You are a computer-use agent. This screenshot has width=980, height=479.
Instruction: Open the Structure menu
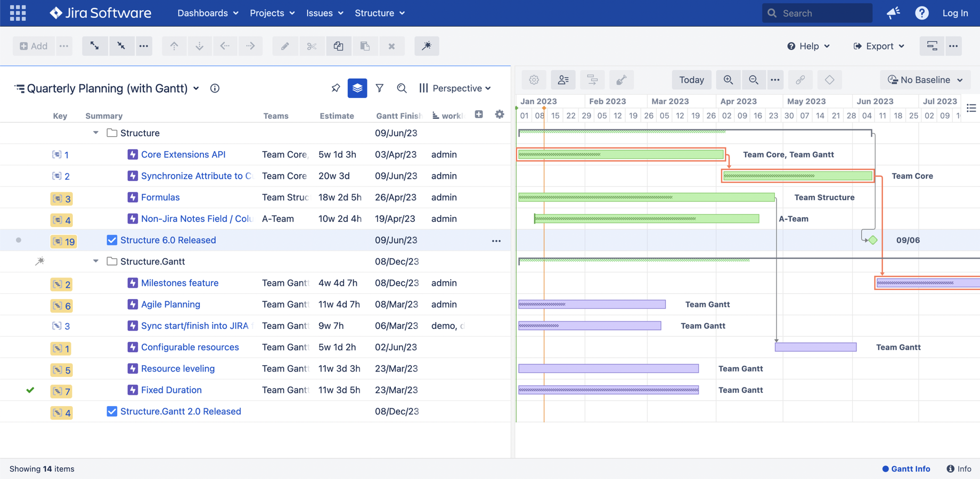(379, 13)
